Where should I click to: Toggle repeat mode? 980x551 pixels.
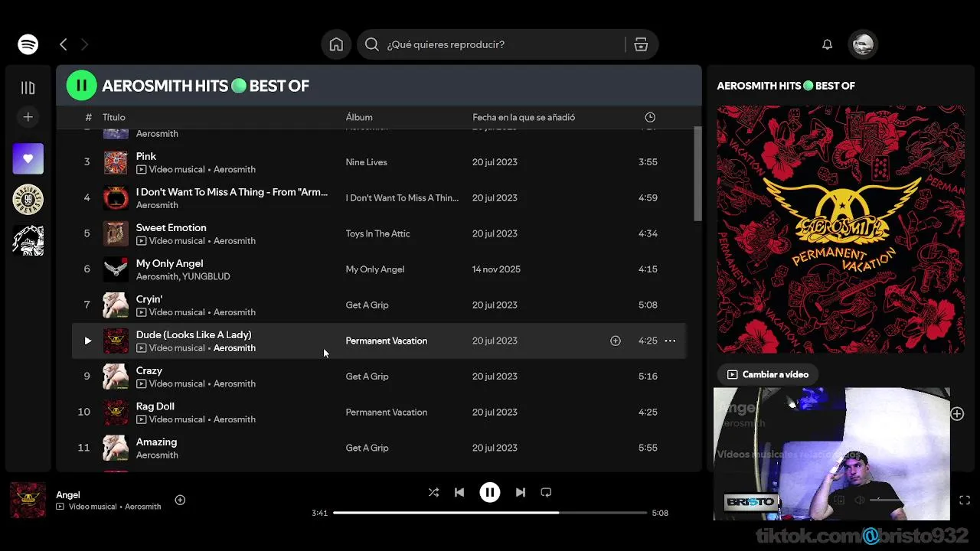pos(546,492)
